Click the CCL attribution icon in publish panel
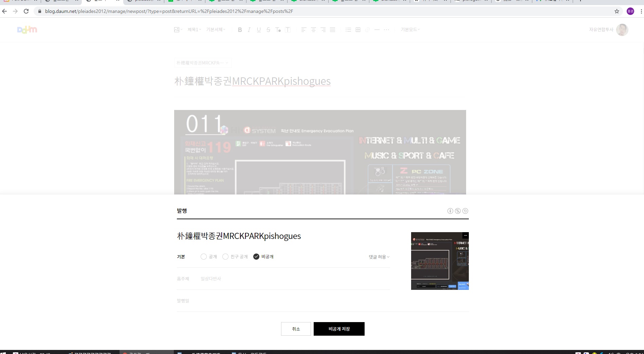The height and width of the screenshot is (354, 644). (x=450, y=211)
